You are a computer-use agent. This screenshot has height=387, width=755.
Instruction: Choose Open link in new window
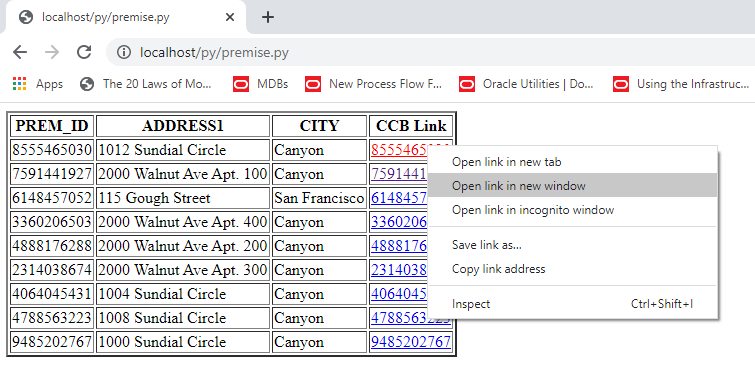point(573,185)
